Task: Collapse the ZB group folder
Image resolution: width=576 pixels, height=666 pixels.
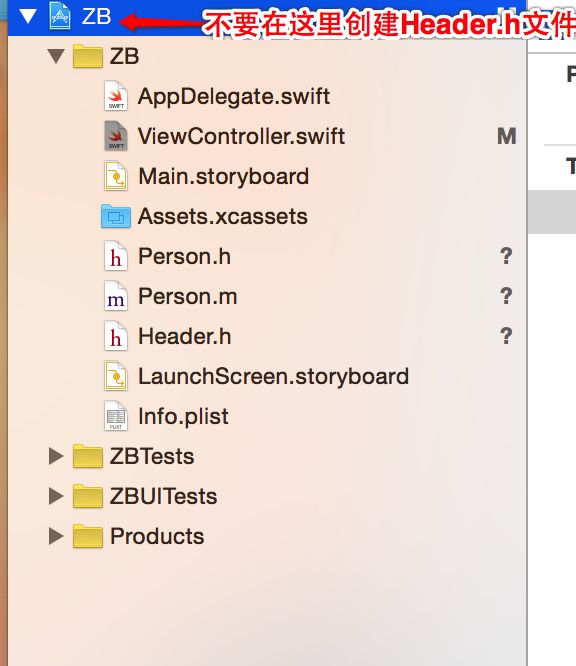Action: tap(56, 56)
